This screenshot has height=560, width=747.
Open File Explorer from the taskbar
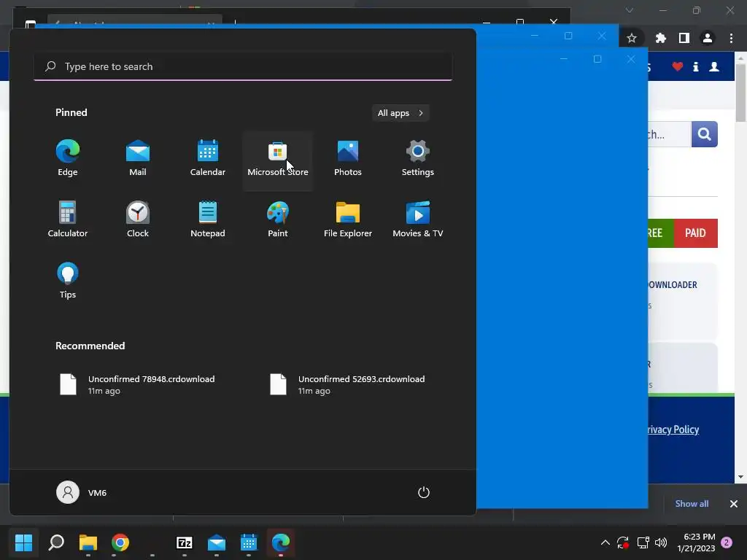(x=88, y=542)
